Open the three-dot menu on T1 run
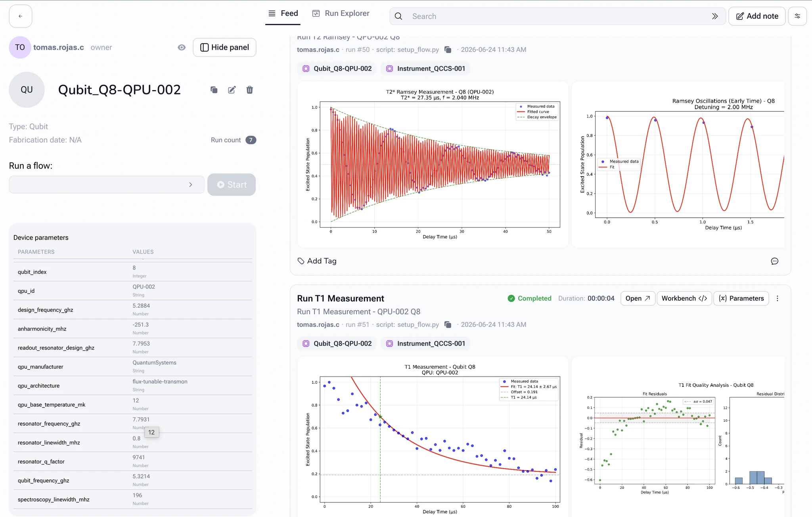812x517 pixels. pos(778,298)
